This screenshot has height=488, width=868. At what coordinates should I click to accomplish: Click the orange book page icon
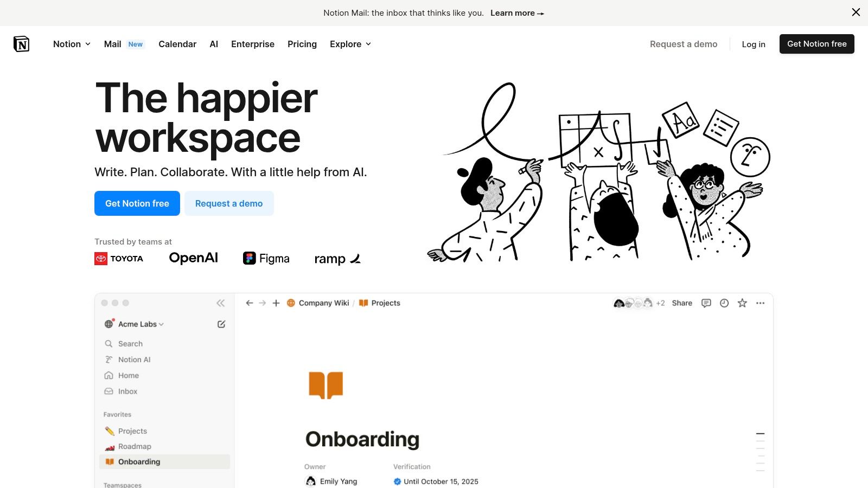coord(326,386)
